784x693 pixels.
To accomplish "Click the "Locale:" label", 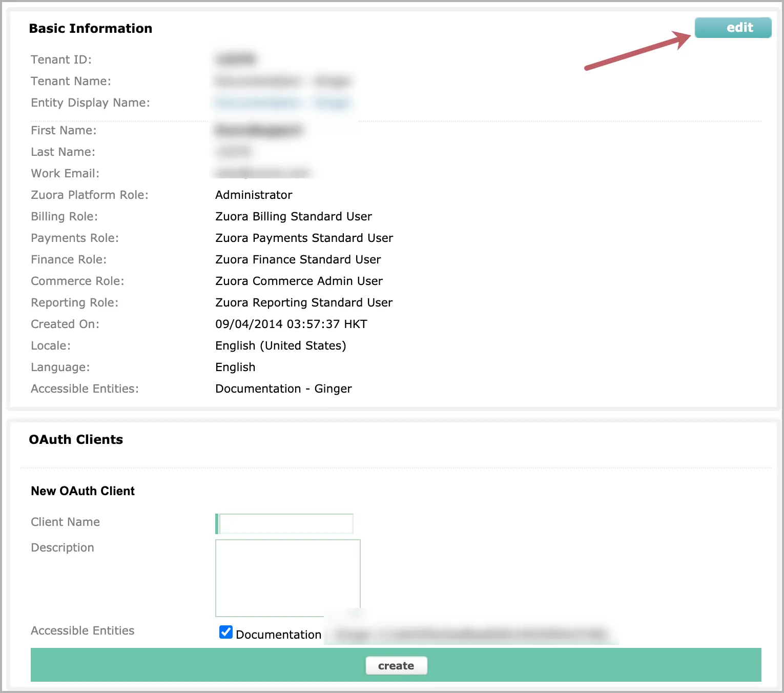I will (51, 345).
